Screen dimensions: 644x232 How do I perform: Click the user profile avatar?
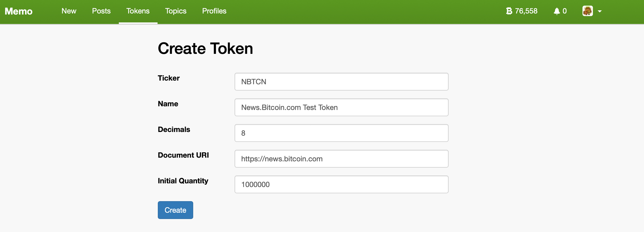click(x=588, y=11)
